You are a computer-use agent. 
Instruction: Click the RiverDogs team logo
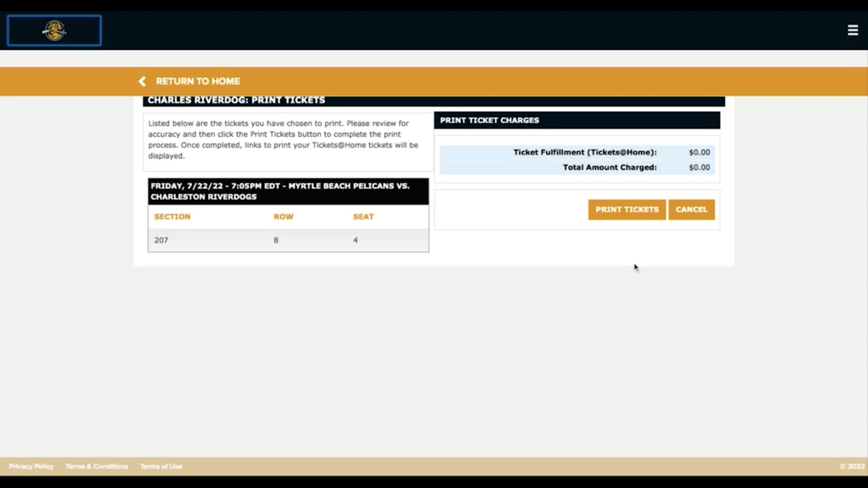tap(54, 30)
